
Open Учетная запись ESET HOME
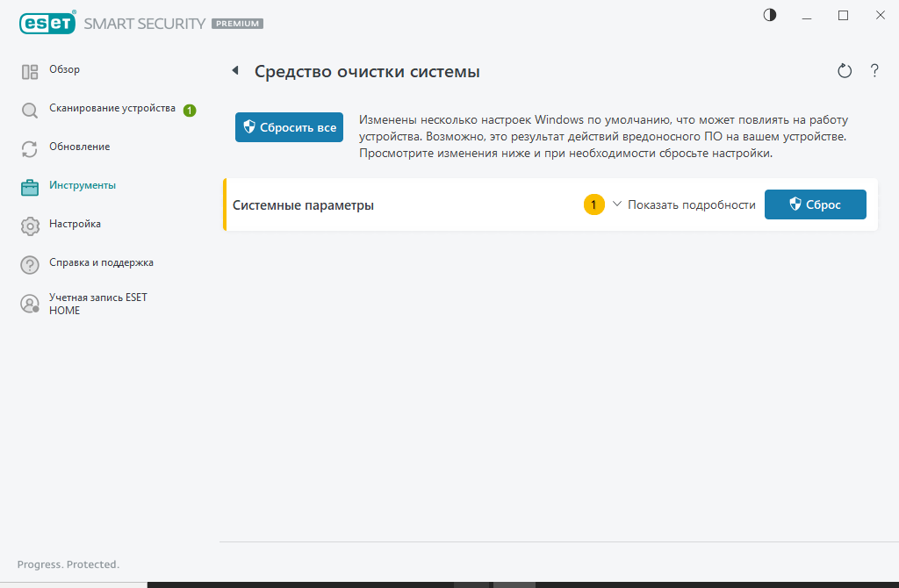tap(98, 304)
